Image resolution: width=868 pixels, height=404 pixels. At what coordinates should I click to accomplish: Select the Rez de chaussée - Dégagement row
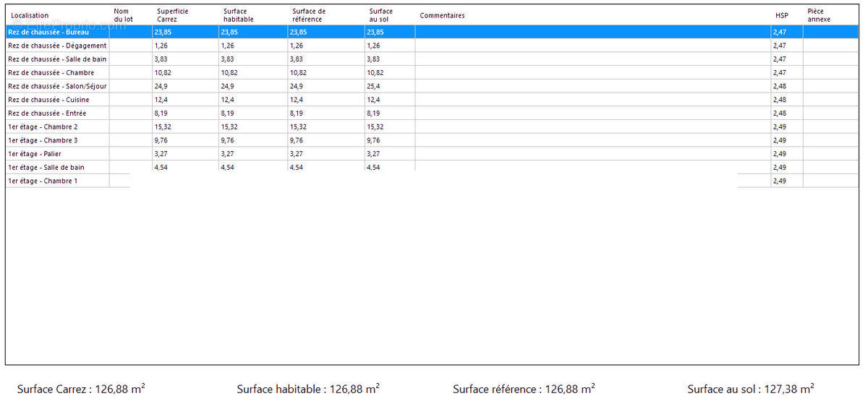pyautogui.click(x=433, y=46)
